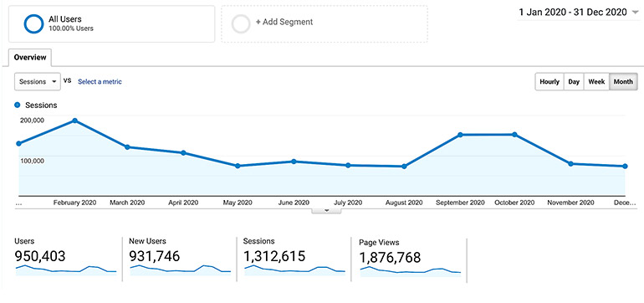Click the Page Views sparkline chart

[411, 271]
